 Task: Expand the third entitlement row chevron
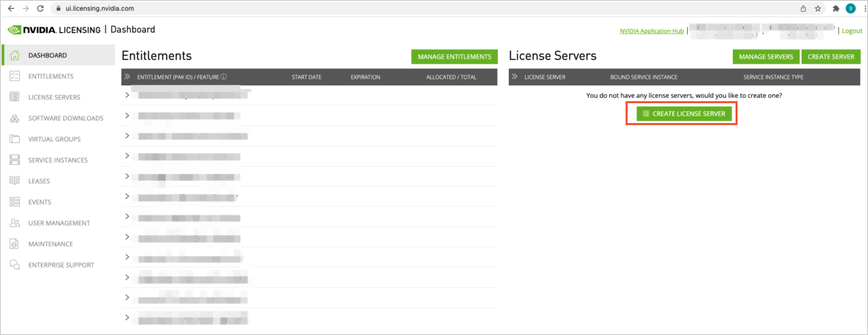(x=127, y=135)
